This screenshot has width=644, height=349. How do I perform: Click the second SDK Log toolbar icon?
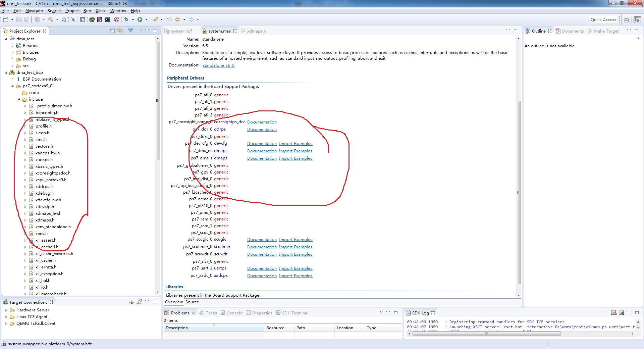pos(621,312)
